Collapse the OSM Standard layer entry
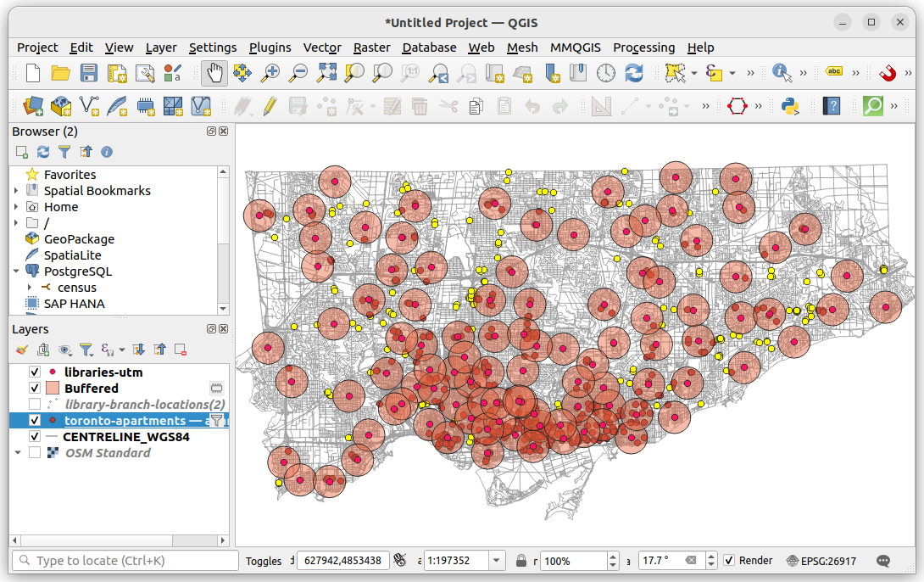924x582 pixels. point(19,452)
